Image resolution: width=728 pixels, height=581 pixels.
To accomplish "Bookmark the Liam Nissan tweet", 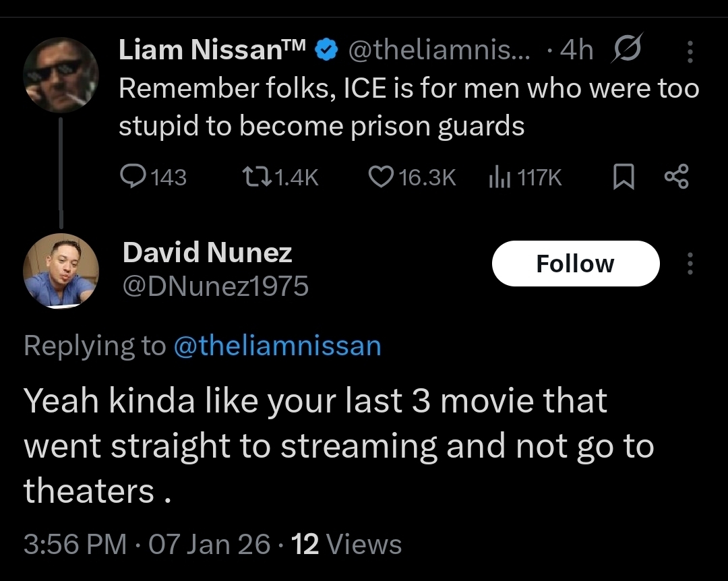I will pyautogui.click(x=624, y=177).
